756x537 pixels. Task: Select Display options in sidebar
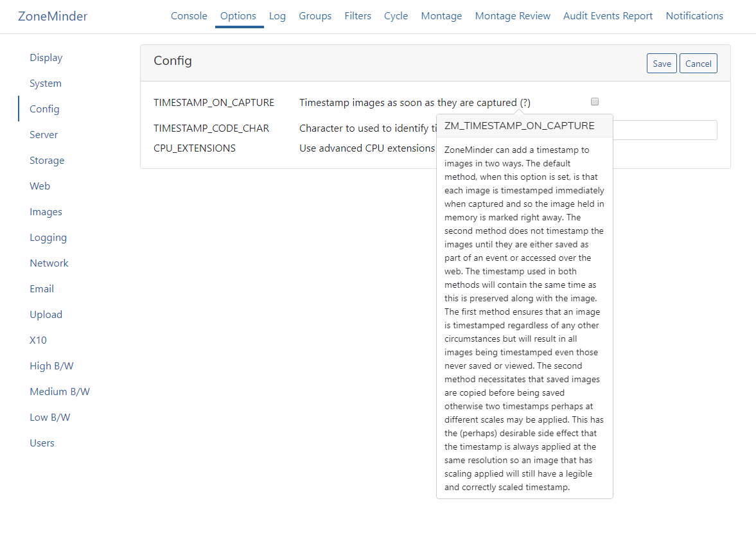46,58
